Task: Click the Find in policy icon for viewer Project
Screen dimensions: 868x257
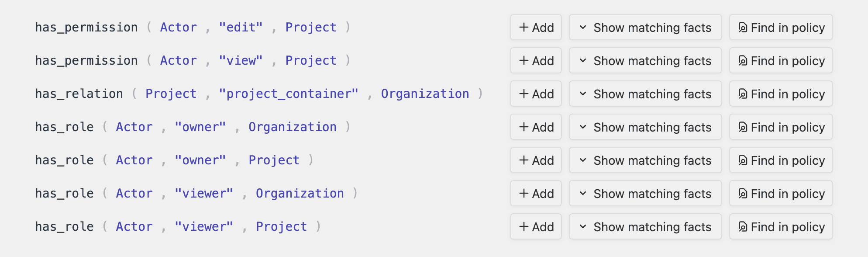Action: tap(743, 227)
